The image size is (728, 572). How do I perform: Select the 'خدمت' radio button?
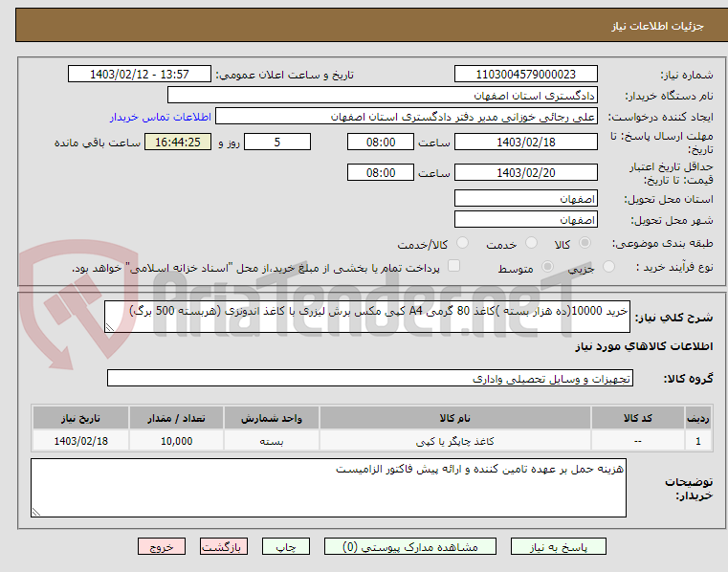[x=531, y=243]
